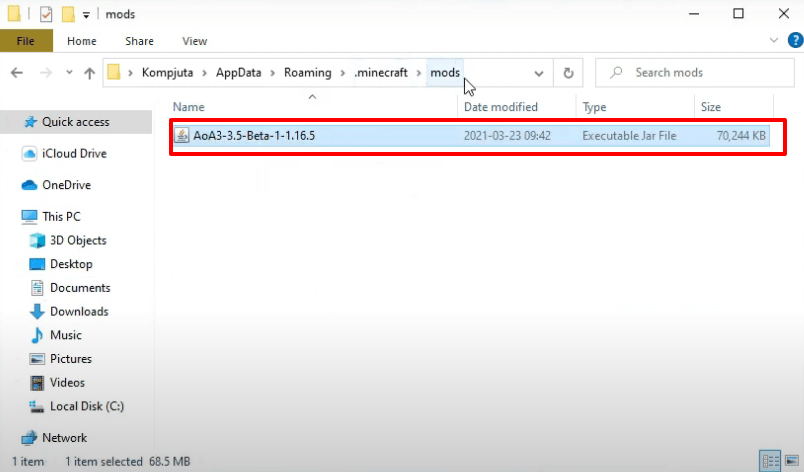Image resolution: width=804 pixels, height=472 pixels.
Task: Open the address bar history dropdown
Action: point(538,73)
